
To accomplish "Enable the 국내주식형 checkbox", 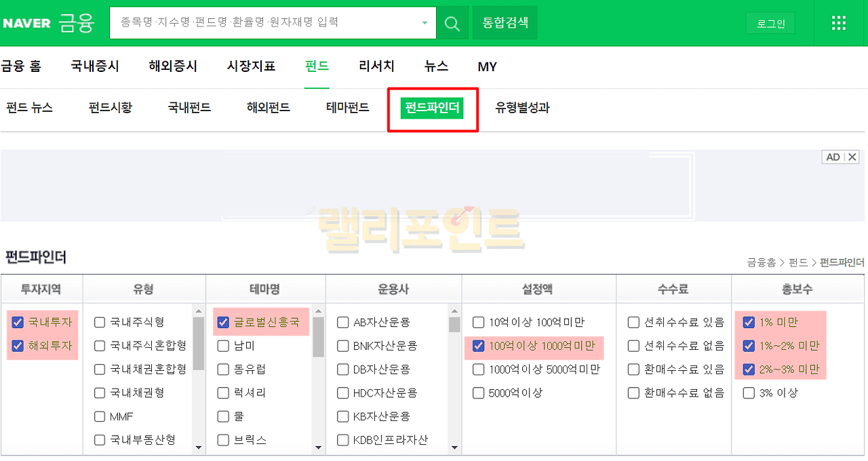I will 100,322.
